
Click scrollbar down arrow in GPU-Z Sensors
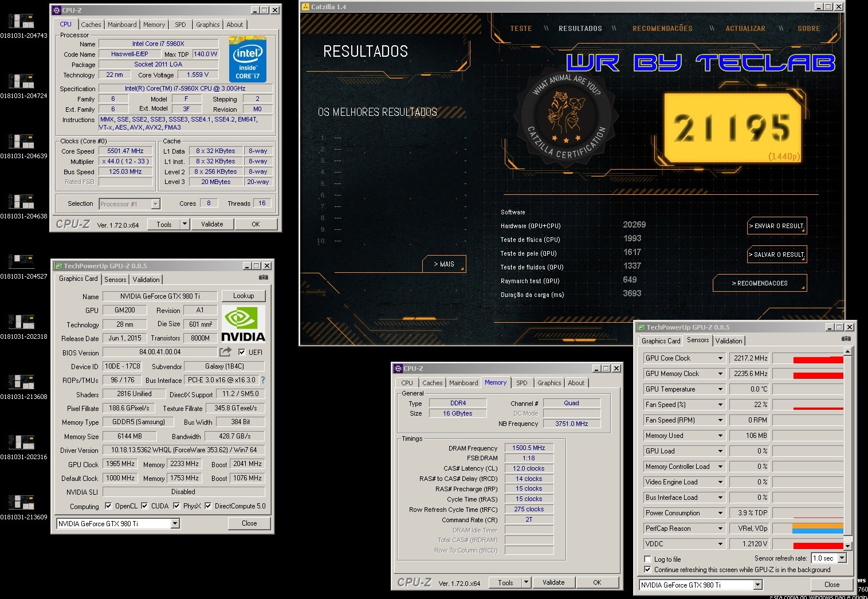(x=848, y=546)
